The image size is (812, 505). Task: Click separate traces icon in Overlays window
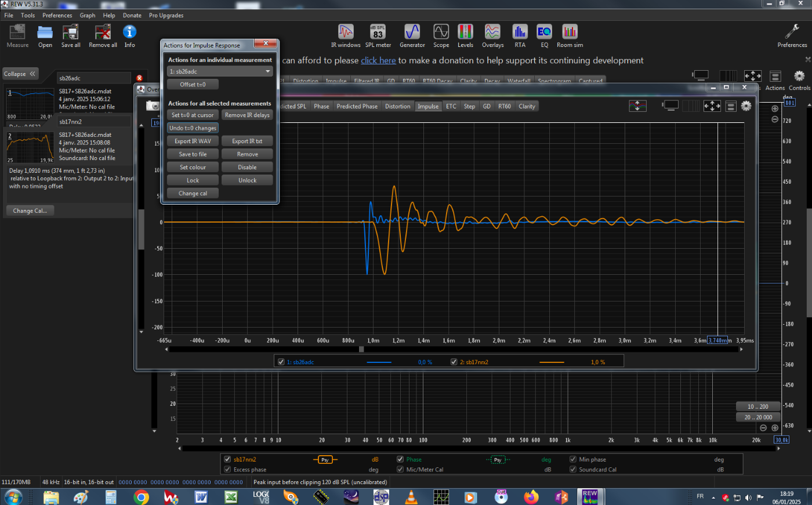pos(637,106)
